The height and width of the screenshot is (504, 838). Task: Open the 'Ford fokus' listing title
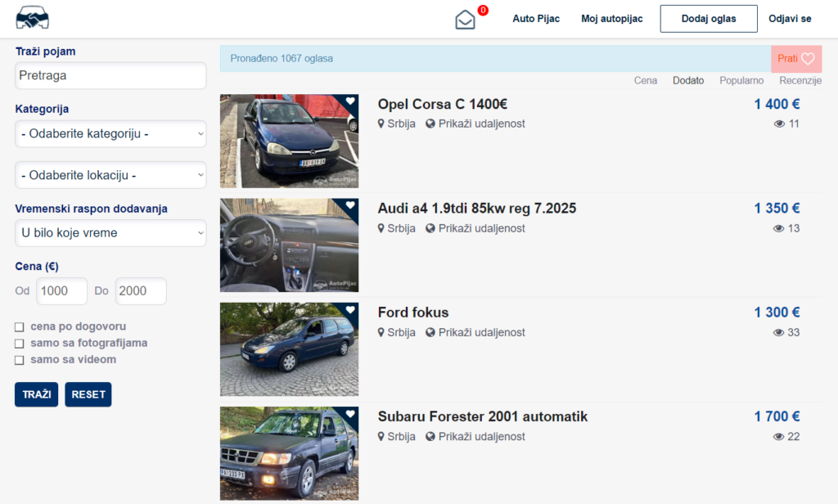tap(413, 313)
